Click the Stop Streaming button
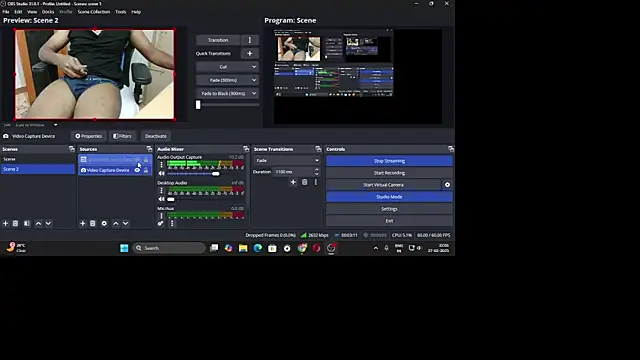Screen dimensions: 640x360 click(389, 161)
